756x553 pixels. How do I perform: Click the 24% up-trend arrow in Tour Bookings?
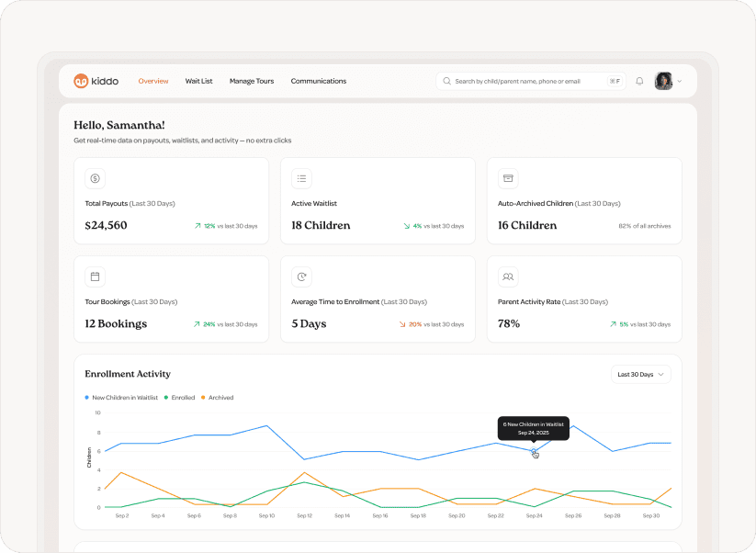pyautogui.click(x=197, y=324)
